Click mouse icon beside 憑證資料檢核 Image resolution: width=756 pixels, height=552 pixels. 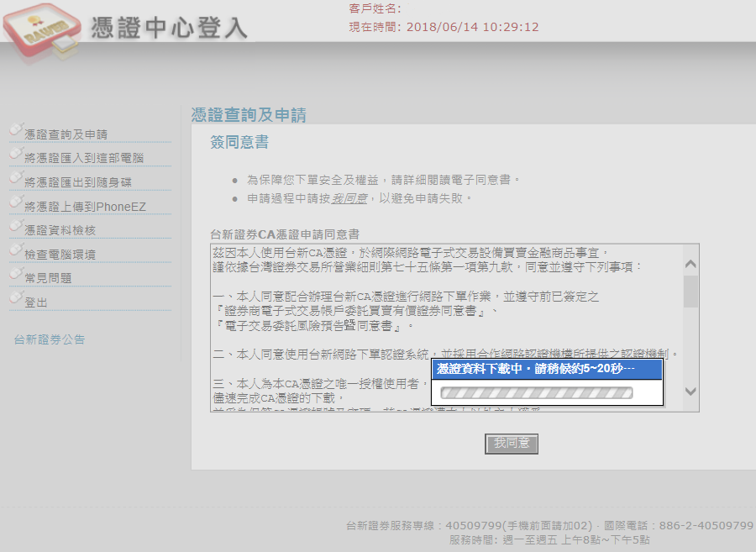point(17,226)
